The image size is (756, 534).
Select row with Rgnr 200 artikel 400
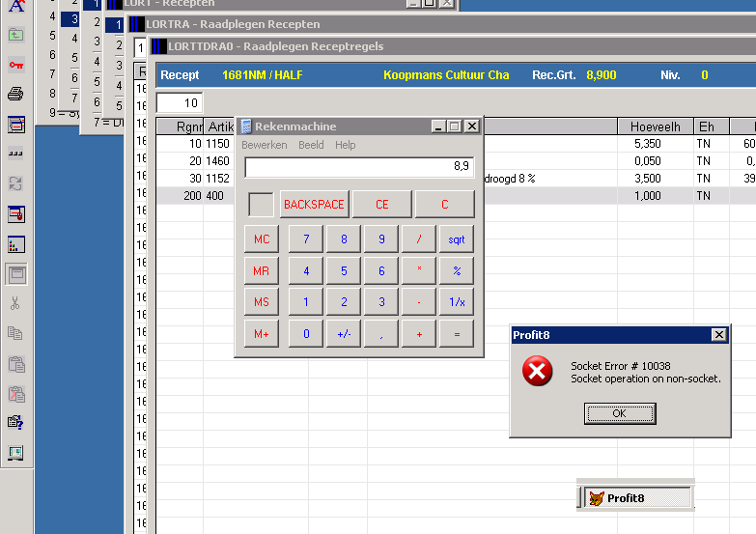coord(456,196)
